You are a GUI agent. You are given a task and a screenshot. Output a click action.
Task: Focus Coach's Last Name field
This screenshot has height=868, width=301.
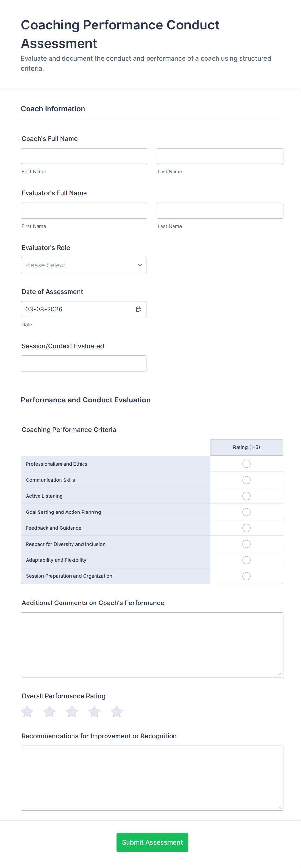pyautogui.click(x=220, y=156)
